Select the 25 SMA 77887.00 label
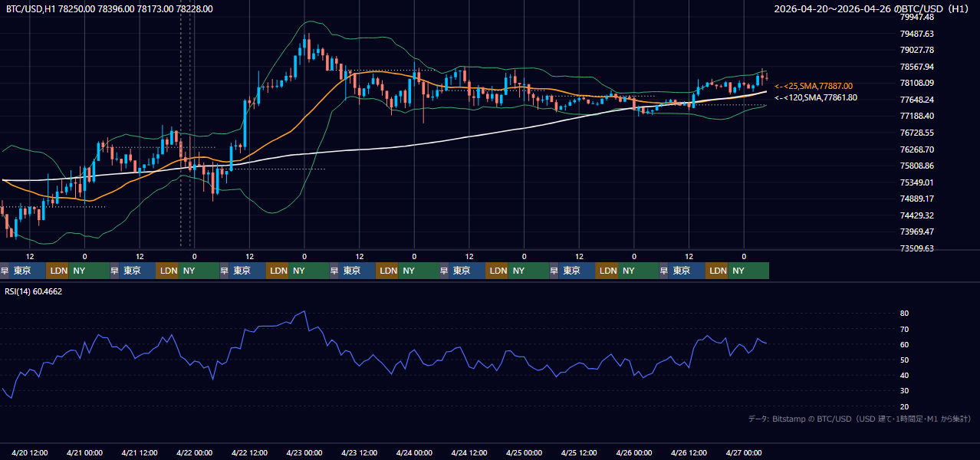 (x=814, y=86)
